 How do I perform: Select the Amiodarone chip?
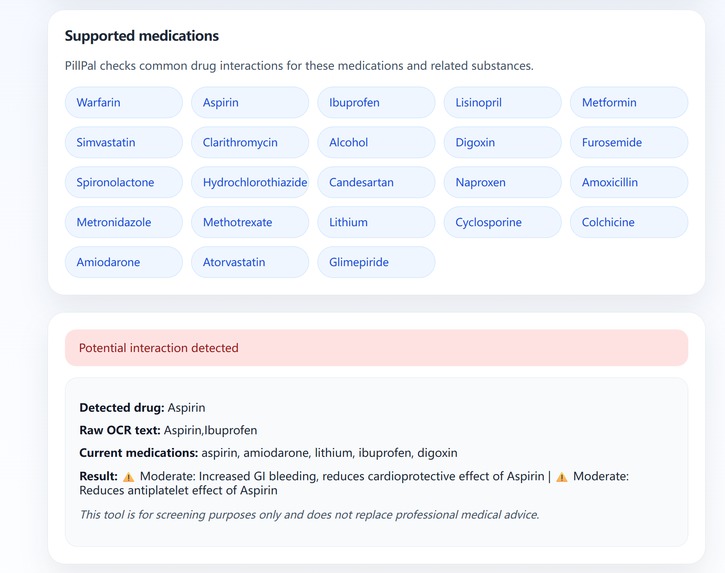(x=123, y=262)
